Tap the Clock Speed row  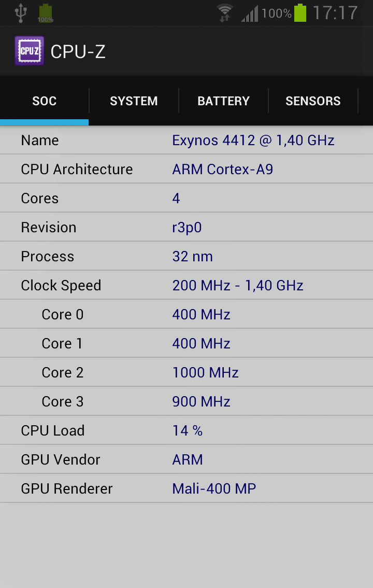coord(187,286)
